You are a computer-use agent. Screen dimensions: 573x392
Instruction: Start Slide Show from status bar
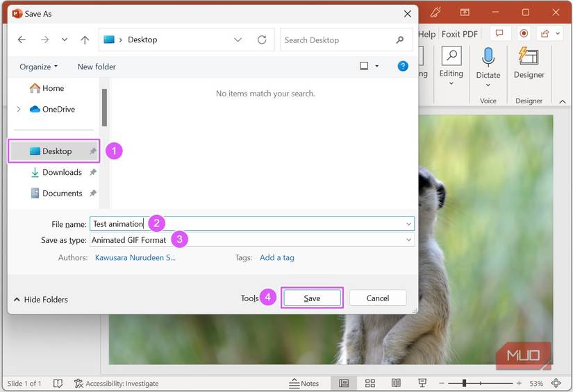point(422,384)
